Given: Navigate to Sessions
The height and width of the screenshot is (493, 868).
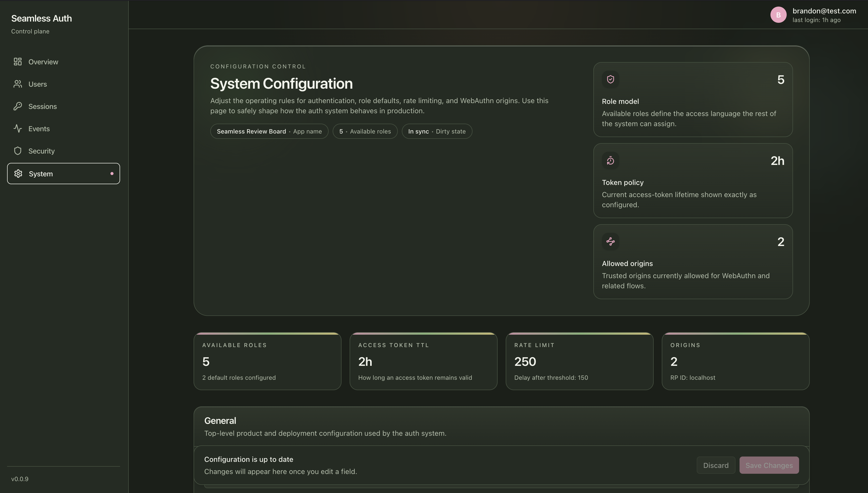Looking at the screenshot, I should click(63, 106).
